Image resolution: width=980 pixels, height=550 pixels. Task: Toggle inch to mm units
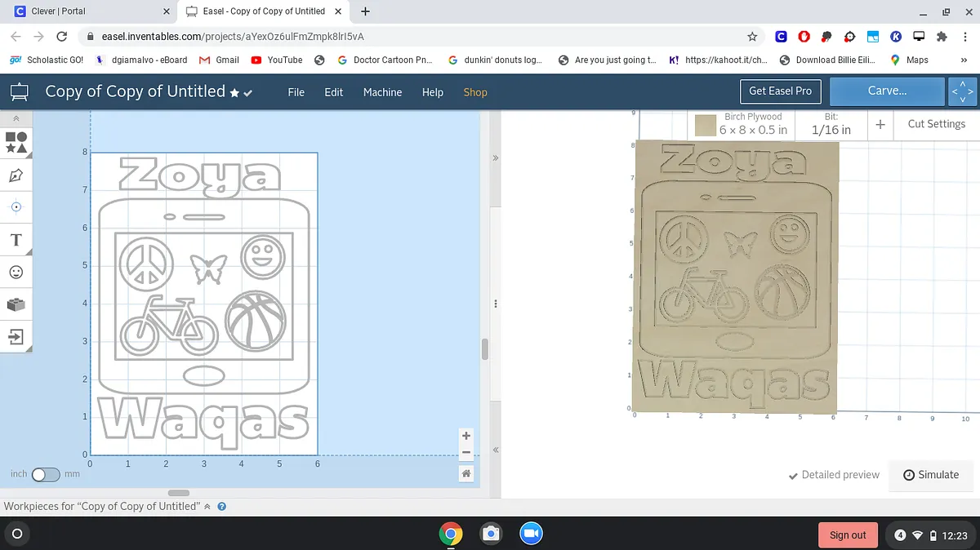tap(46, 474)
